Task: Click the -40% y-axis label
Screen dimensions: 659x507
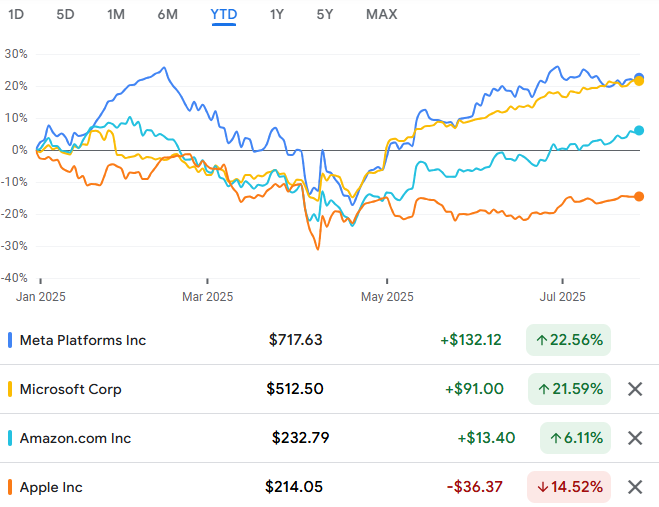Action: [x=14, y=278]
